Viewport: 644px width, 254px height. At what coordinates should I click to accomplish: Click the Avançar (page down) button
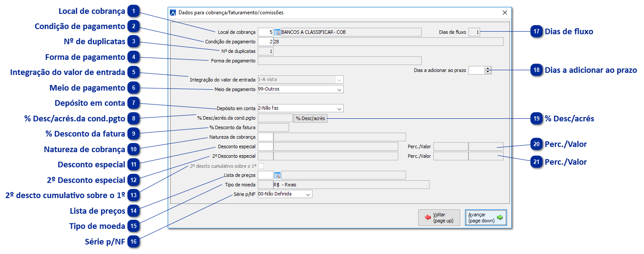[x=485, y=218]
